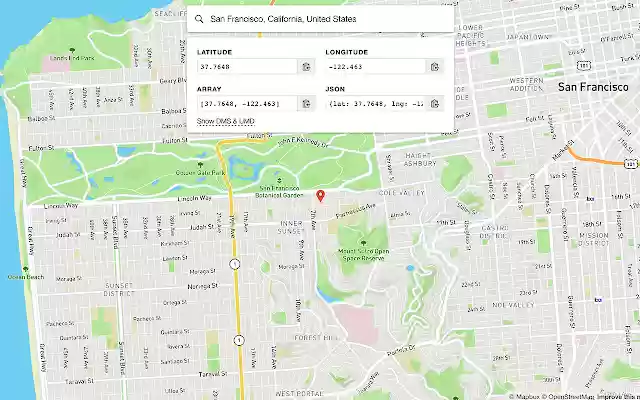Click the Portola Dr street label
The height and width of the screenshot is (400, 640).
coord(401,350)
